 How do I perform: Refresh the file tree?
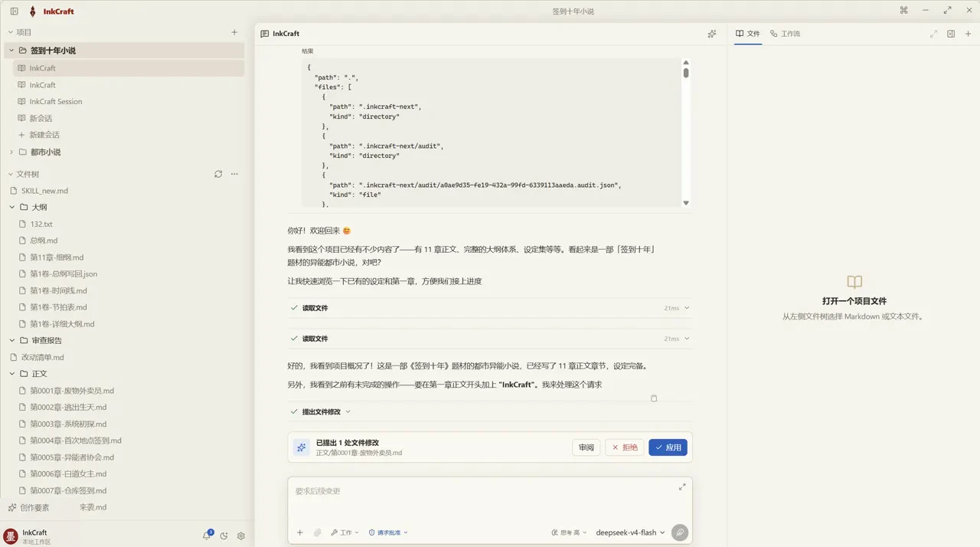tap(218, 174)
